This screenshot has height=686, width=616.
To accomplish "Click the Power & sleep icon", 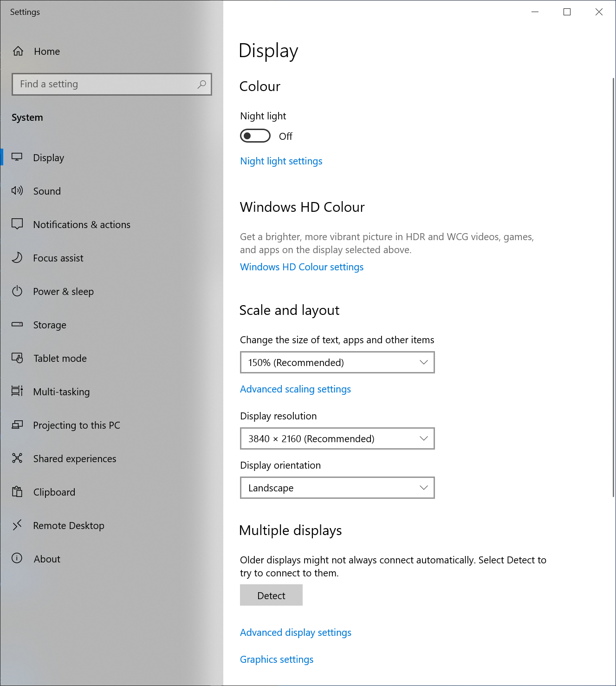I will [x=17, y=291].
